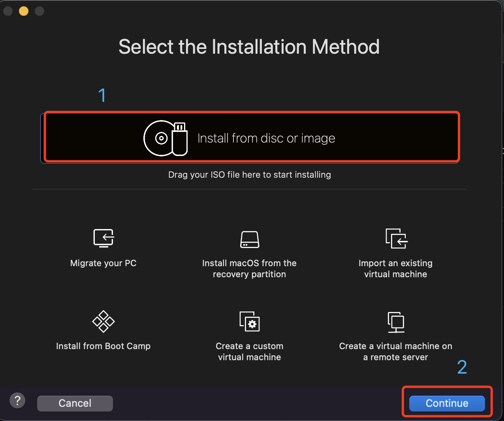This screenshot has height=421, width=504.
Task: Click the Import existing virtual machine icon
Action: click(x=396, y=238)
